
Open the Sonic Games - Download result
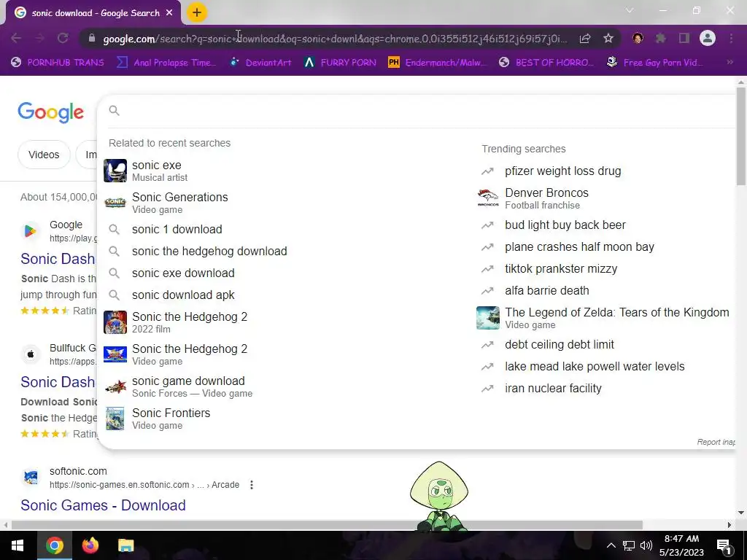pyautogui.click(x=103, y=505)
